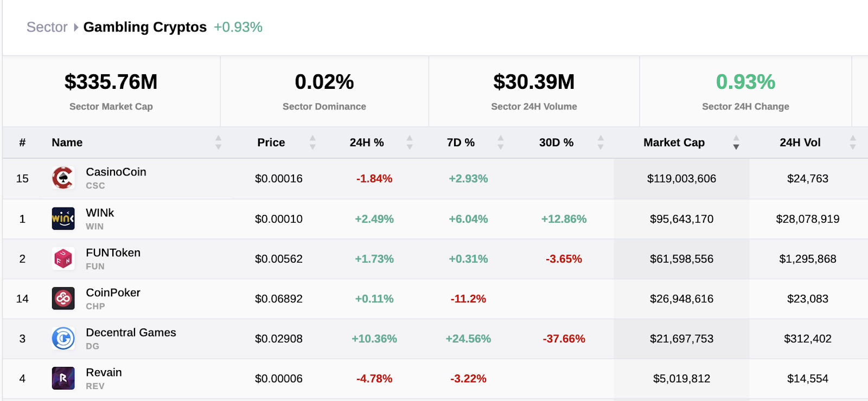Click the Name column header label

coord(67,143)
